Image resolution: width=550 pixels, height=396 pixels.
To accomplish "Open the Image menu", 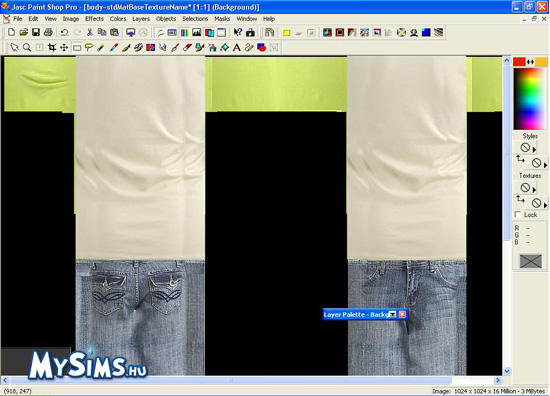I will 71,19.
